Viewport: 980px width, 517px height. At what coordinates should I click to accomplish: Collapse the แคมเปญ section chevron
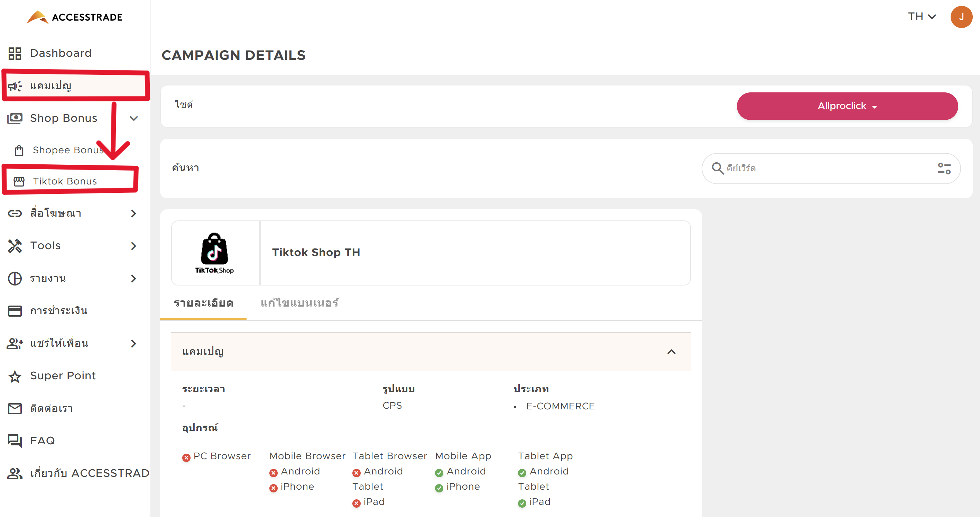coord(672,352)
